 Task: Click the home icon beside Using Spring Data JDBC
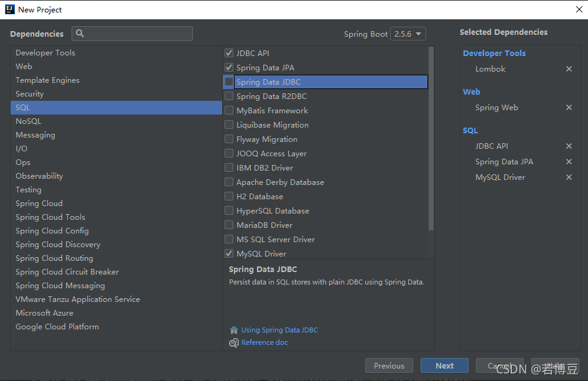point(233,330)
